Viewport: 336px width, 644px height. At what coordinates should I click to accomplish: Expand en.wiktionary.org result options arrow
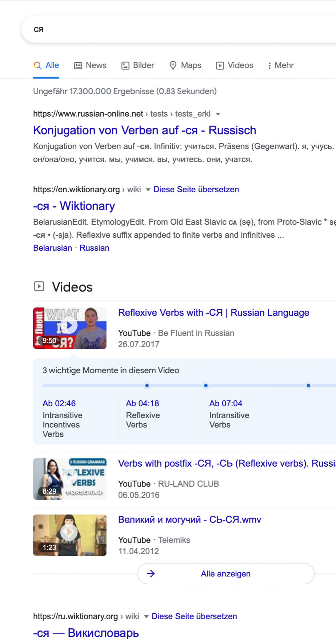tap(148, 190)
